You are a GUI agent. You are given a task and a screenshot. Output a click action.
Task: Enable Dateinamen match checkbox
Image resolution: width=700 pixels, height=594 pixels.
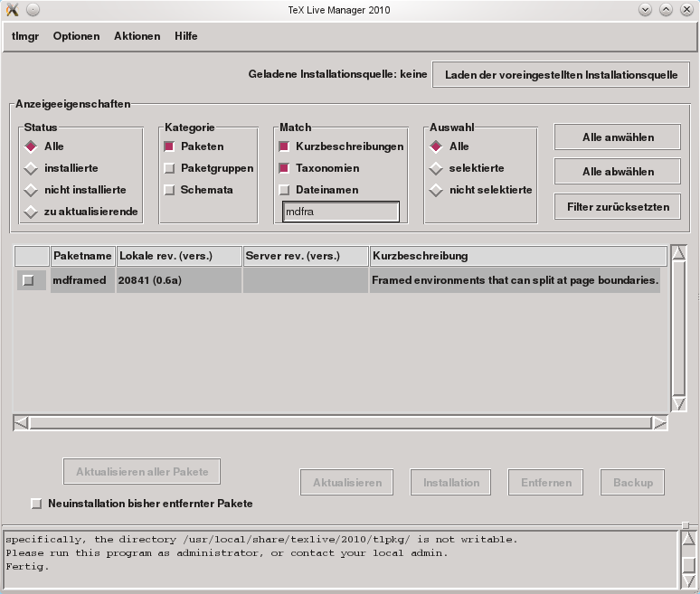(284, 190)
